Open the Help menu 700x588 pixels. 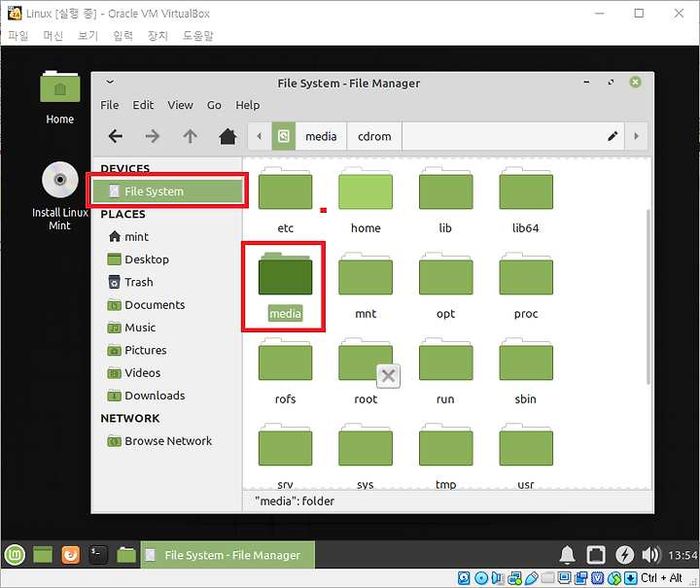247,105
